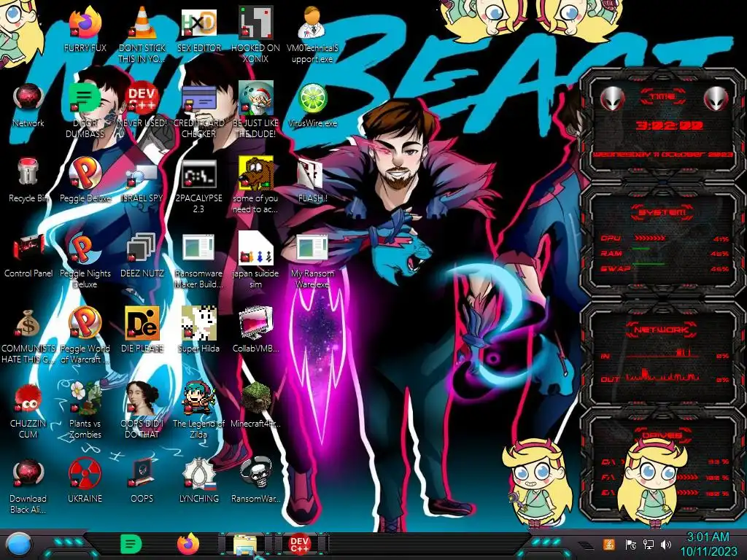Open the CREDIT CARD CHECKER icon

(198, 99)
